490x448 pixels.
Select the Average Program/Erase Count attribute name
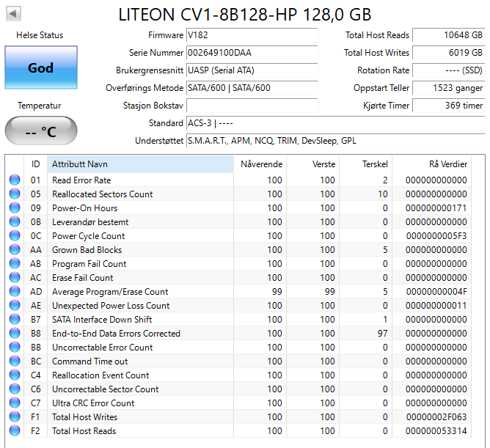click(x=110, y=292)
